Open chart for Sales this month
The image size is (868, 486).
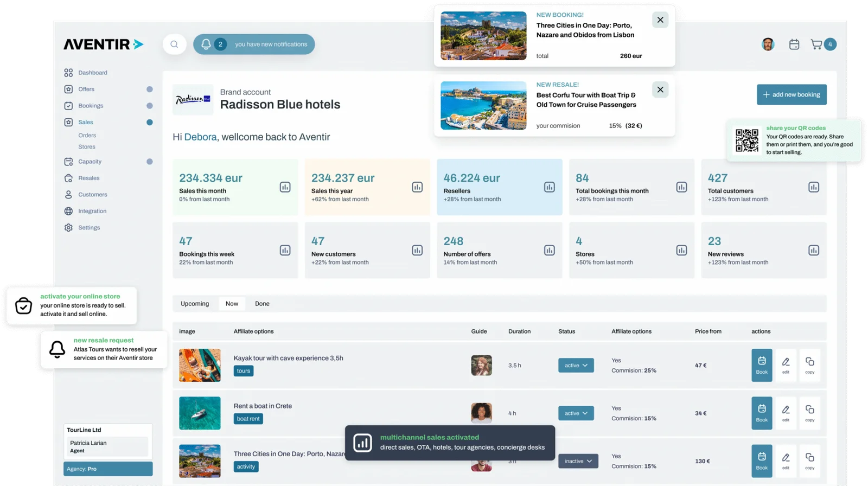click(x=285, y=187)
